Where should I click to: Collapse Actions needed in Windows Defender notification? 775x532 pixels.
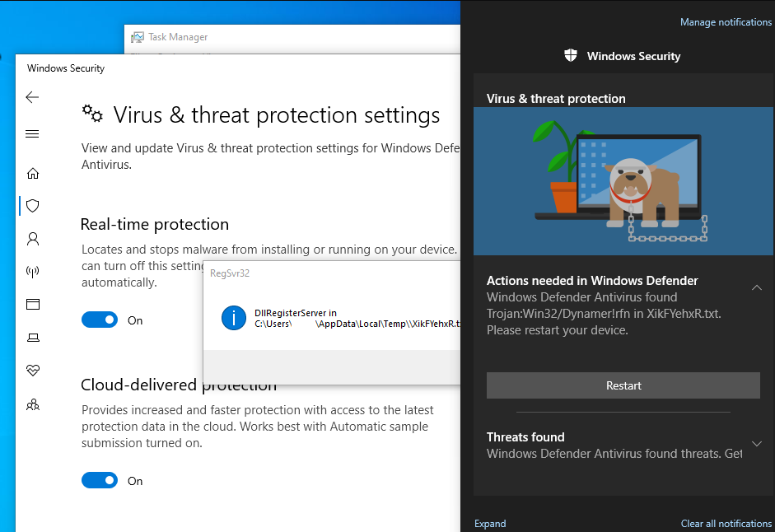756,287
